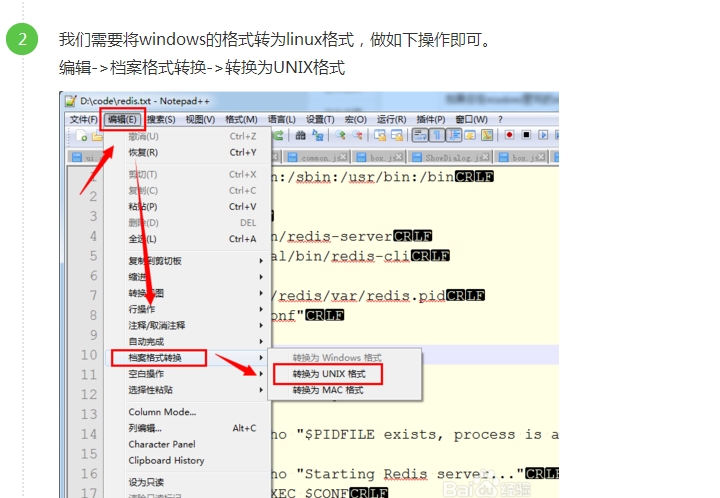Click the Replace toolbar icon
Viewport: 720px width, 498px height.
(x=317, y=135)
